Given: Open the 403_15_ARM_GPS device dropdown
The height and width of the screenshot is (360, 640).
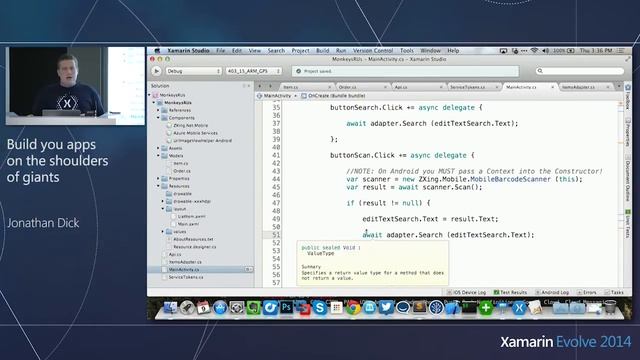Looking at the screenshot, I should [x=253, y=71].
